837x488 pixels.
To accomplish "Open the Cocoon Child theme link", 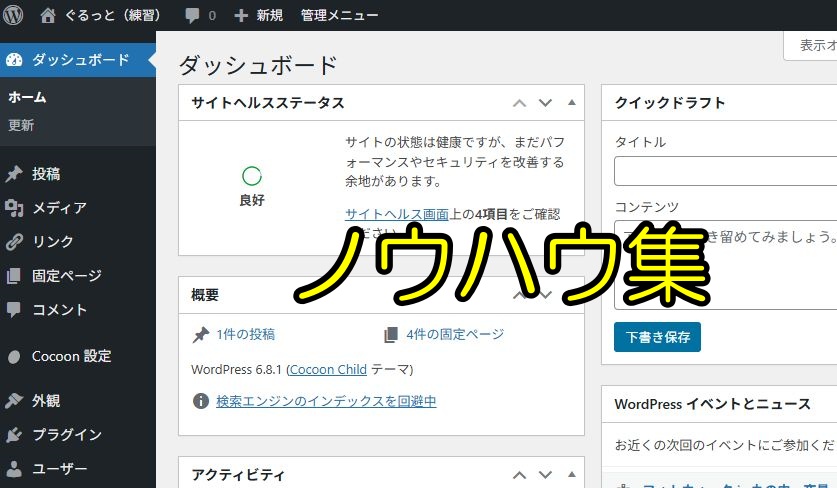I will (x=328, y=369).
